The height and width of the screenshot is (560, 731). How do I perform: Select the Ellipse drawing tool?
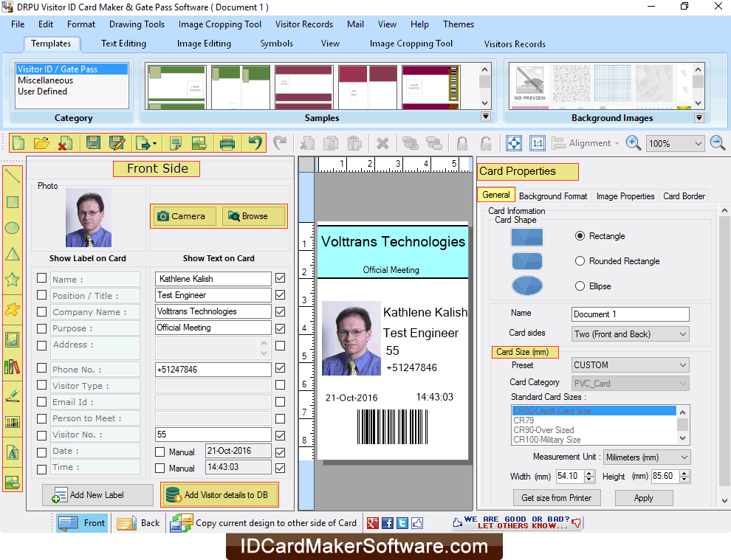(12, 228)
